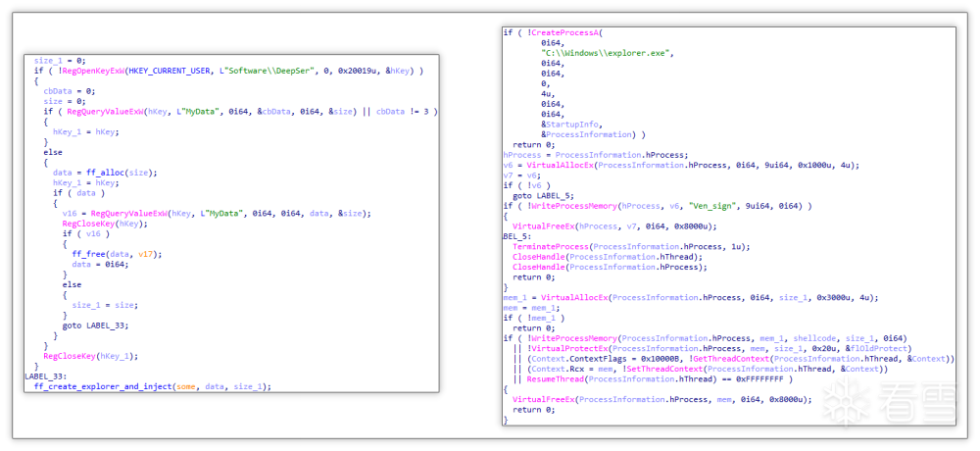
Task: Click the GetThreadContext call line
Action: pos(734,359)
